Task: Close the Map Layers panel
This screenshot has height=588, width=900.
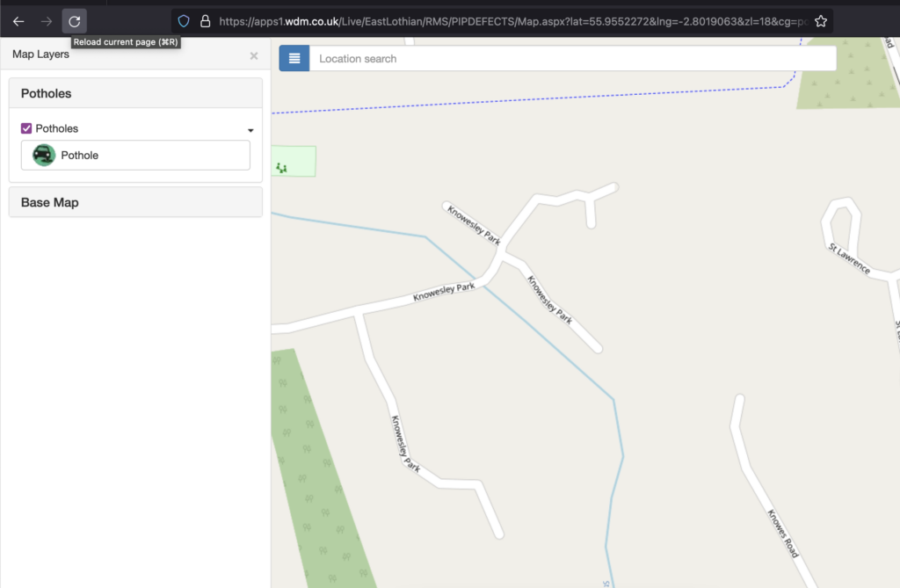Action: [254, 55]
